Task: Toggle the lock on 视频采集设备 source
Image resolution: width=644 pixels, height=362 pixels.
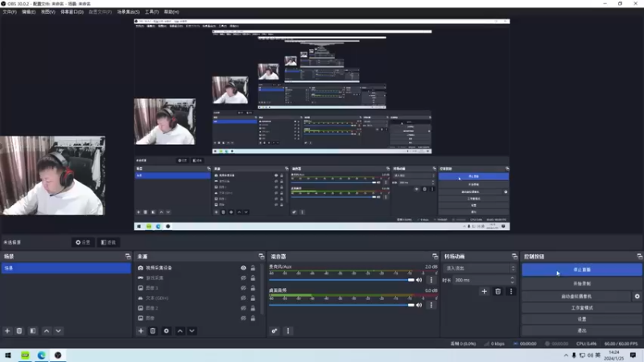Action: tap(253, 268)
